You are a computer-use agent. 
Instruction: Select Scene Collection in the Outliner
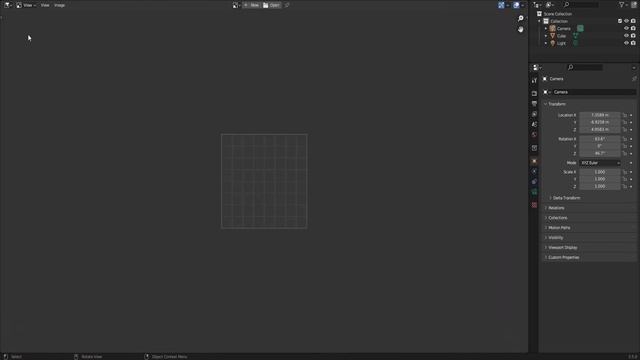(558, 14)
